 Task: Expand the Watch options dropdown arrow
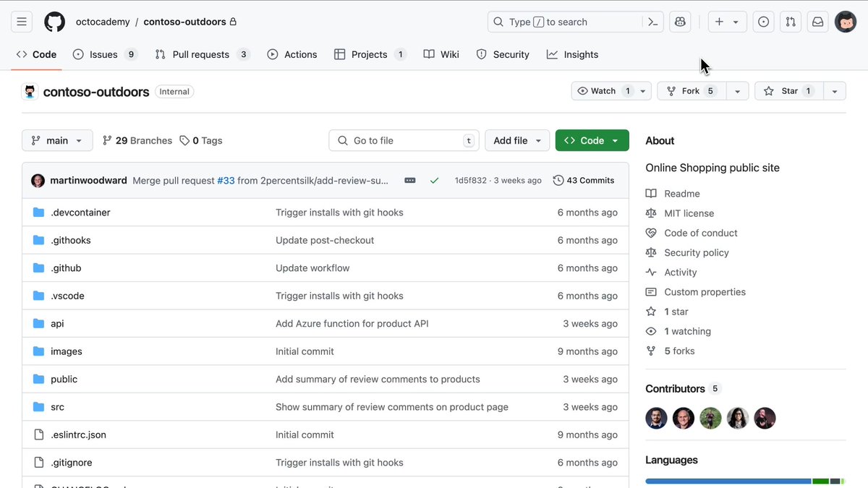tap(643, 91)
